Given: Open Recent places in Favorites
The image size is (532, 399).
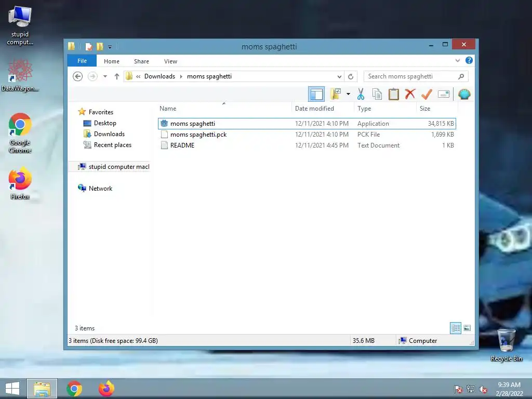Looking at the screenshot, I should pyautogui.click(x=113, y=145).
